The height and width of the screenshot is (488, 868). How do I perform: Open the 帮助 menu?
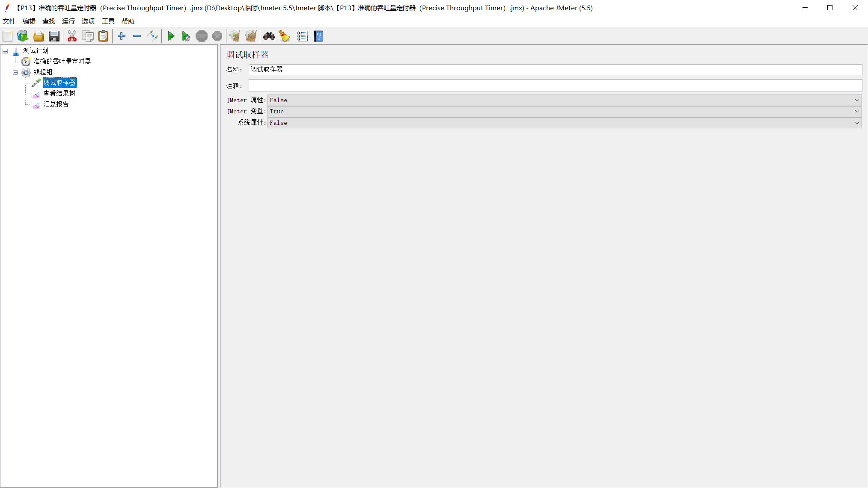point(128,21)
